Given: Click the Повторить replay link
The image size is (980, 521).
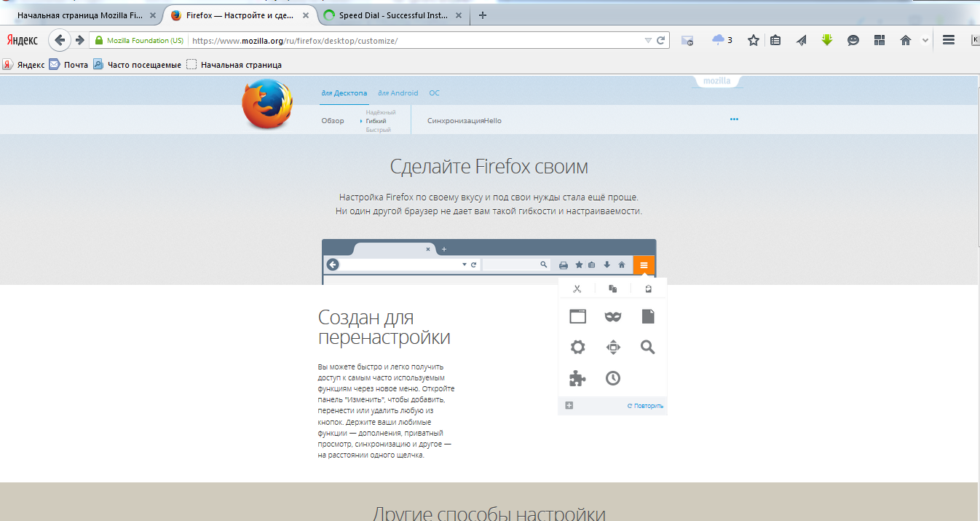Looking at the screenshot, I should (645, 406).
